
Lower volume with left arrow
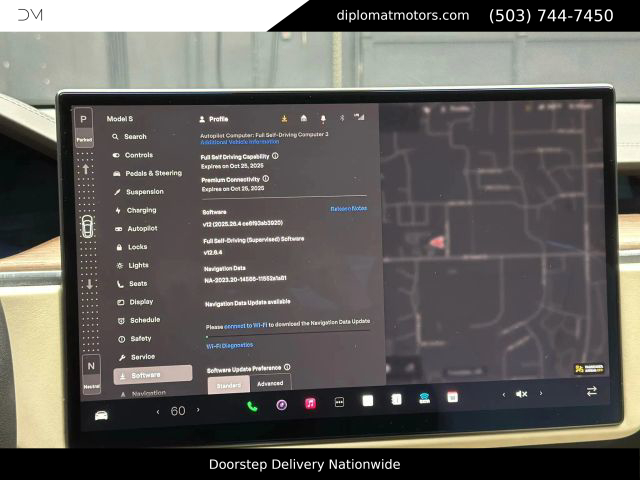[x=504, y=395]
